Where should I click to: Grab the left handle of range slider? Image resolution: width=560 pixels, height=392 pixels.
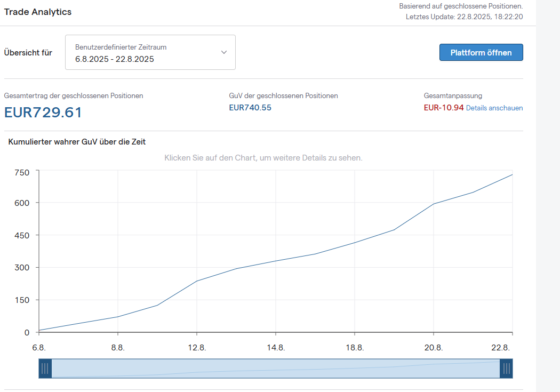[x=45, y=368]
